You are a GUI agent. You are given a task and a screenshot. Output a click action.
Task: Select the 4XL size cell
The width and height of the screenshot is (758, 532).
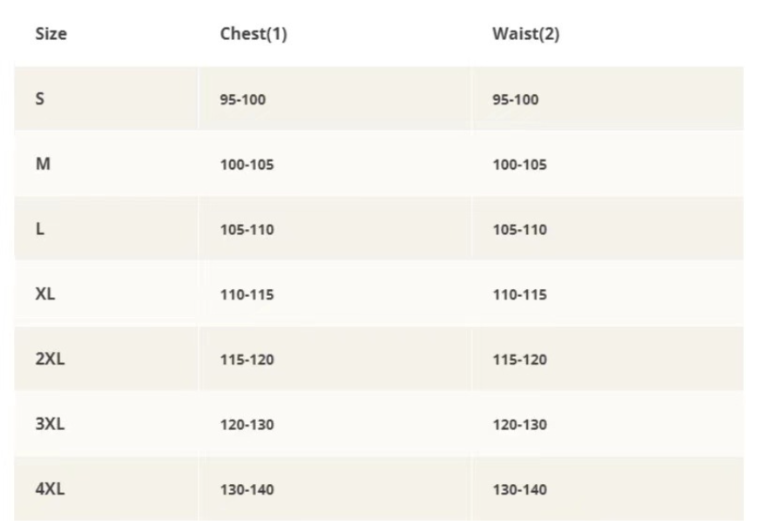50,489
